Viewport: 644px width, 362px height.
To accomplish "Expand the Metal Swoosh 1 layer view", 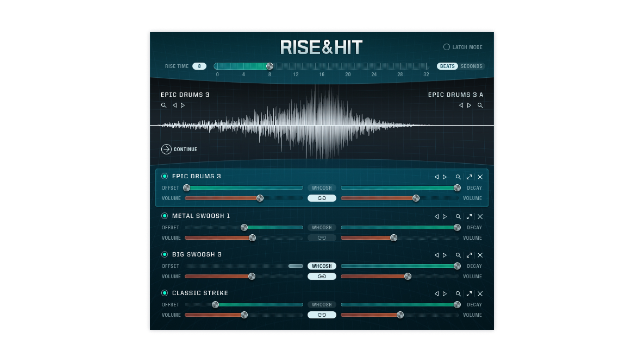I will pyautogui.click(x=469, y=217).
